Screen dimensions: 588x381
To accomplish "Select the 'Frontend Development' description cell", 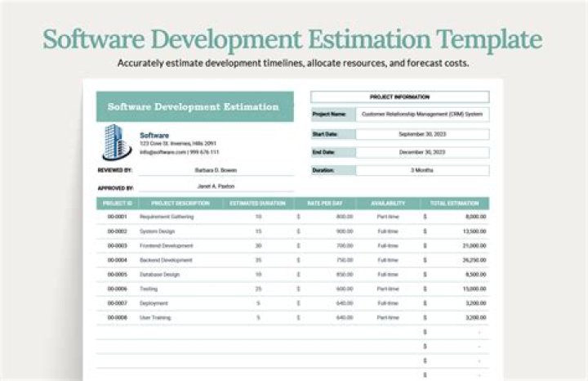I will coord(167,245).
